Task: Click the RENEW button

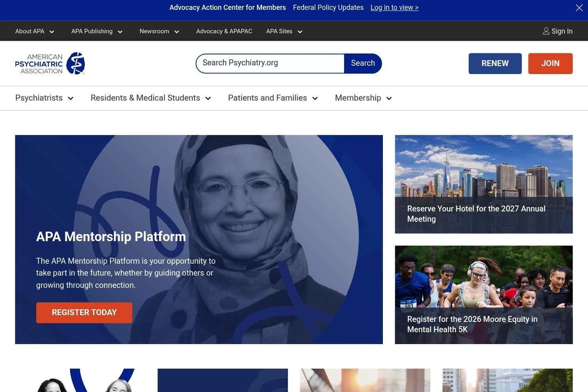Action: (x=495, y=63)
